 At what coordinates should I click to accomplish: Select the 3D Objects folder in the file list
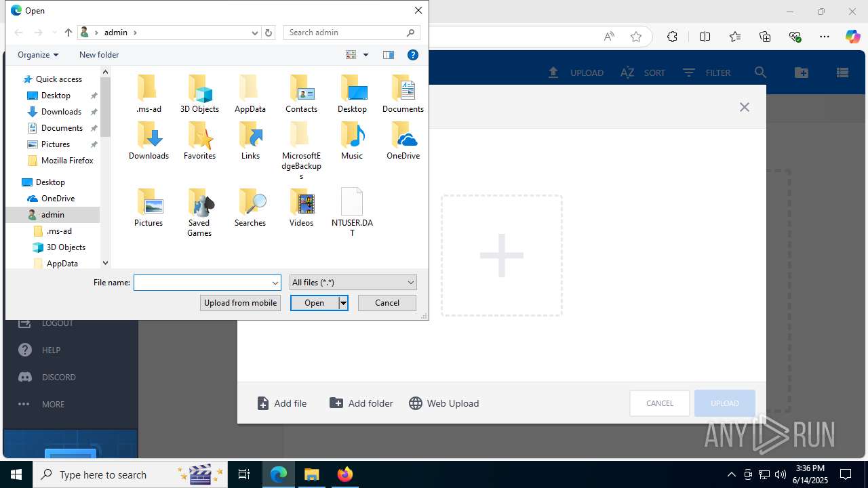[199, 94]
